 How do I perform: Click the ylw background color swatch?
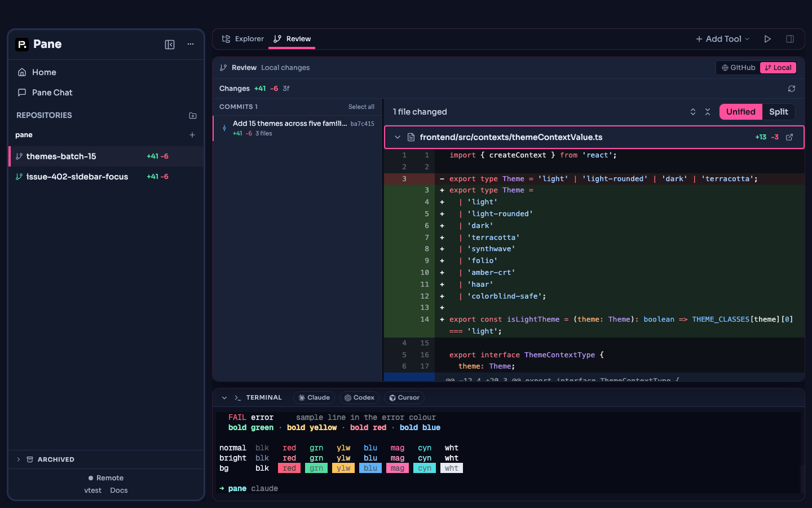pos(343,468)
